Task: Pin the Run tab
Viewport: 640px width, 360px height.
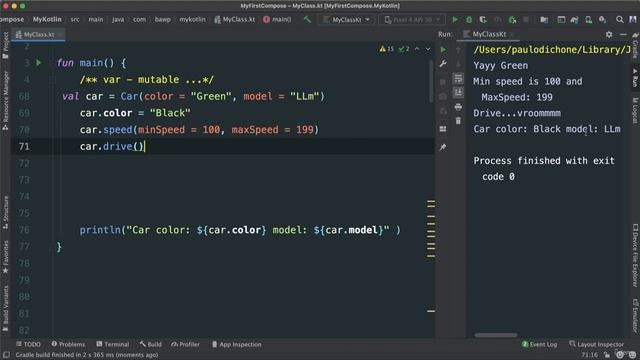Action: (443, 147)
